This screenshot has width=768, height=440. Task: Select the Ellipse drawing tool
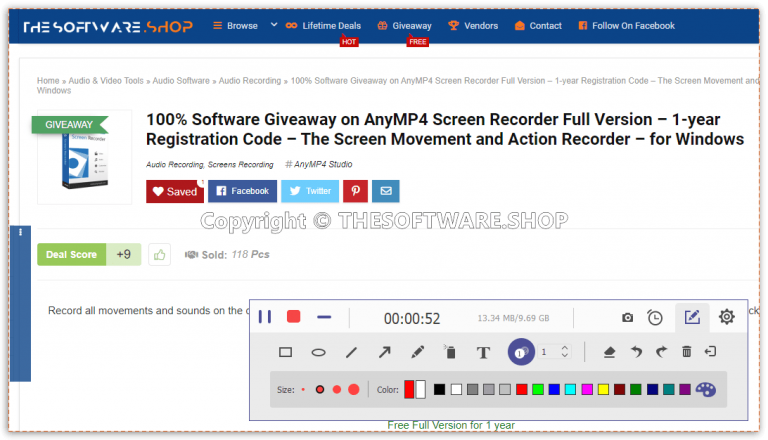pos(318,352)
